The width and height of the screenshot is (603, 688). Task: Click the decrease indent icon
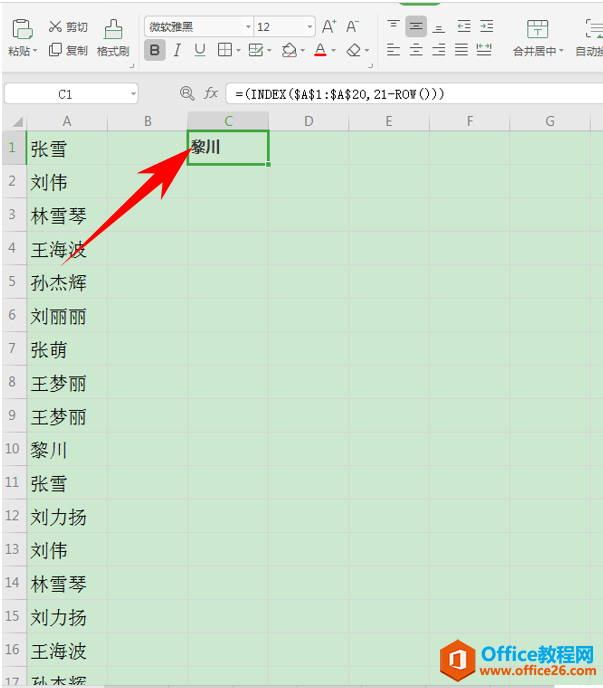coord(464,27)
